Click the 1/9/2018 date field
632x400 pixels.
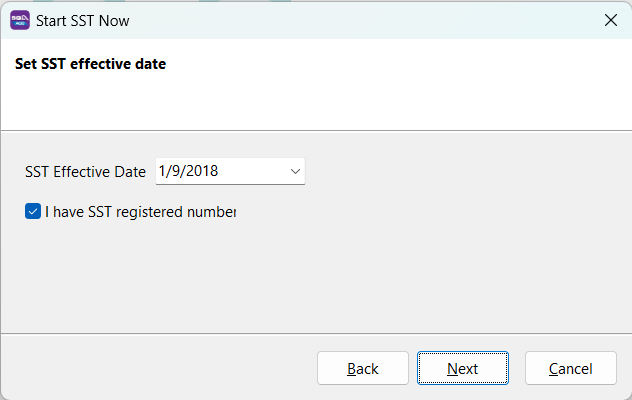pos(220,172)
